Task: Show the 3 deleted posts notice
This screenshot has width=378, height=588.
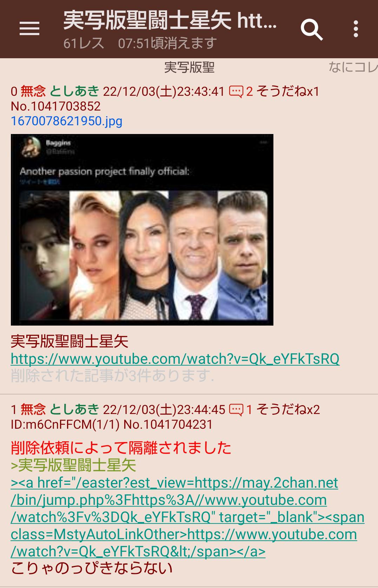Action: click(x=112, y=376)
